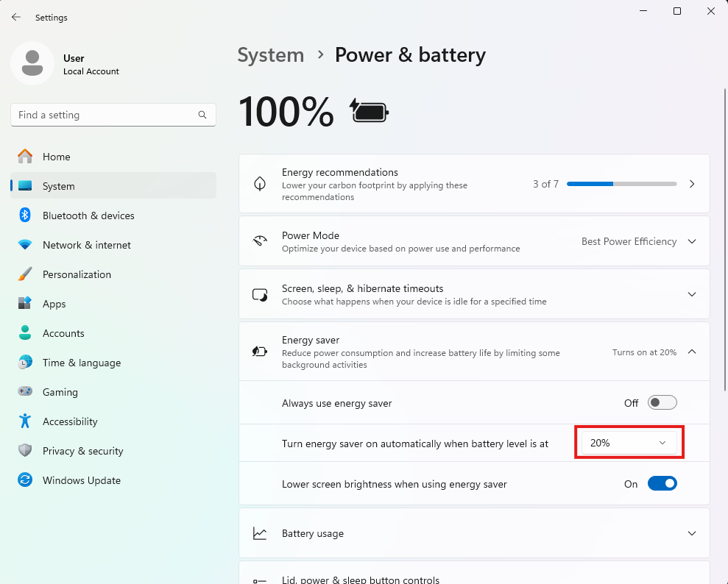Click the Battery usage chart icon
This screenshot has width=728, height=584.
[259, 533]
